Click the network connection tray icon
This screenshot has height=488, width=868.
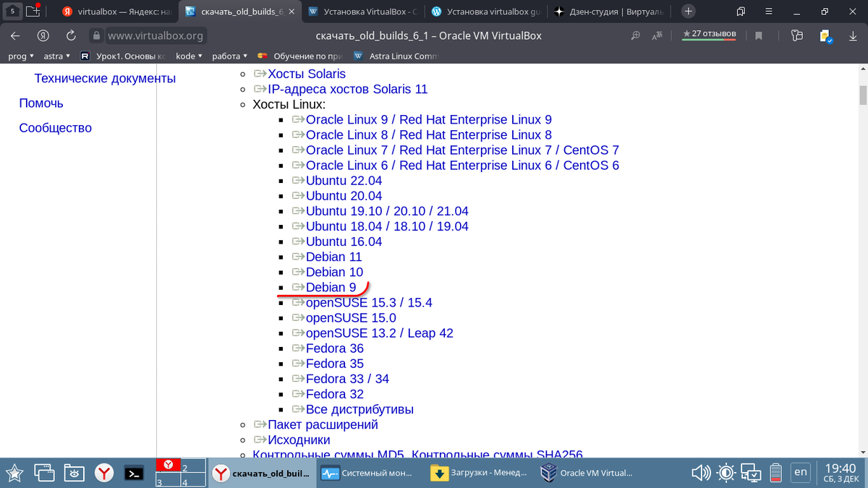tap(752, 474)
